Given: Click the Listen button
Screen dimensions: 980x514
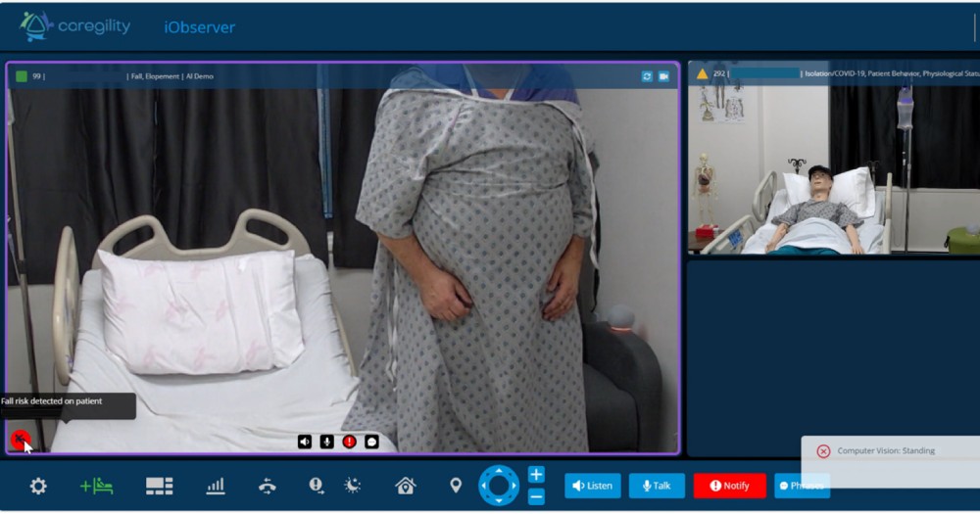Looking at the screenshot, I should point(592,486).
